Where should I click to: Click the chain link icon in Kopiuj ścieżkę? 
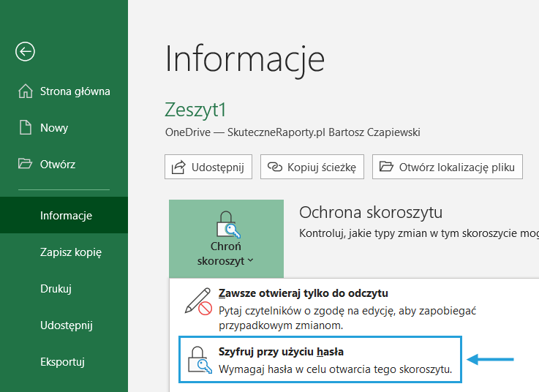(274, 167)
